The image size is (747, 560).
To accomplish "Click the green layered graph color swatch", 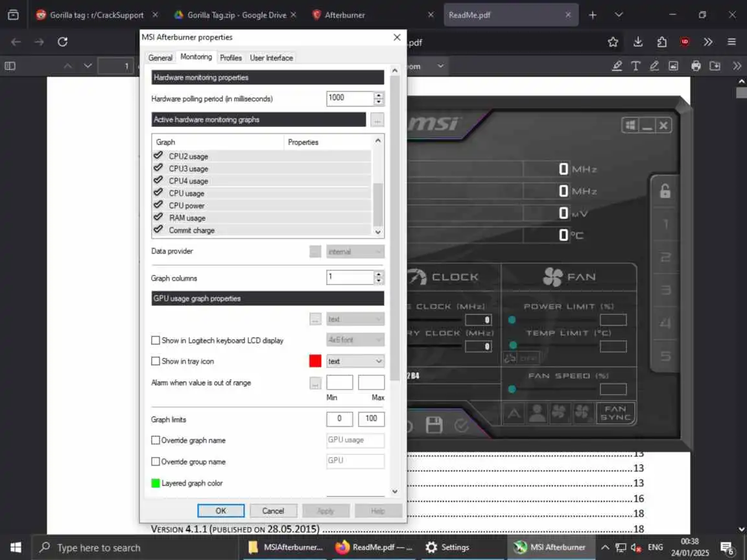I will (156, 483).
